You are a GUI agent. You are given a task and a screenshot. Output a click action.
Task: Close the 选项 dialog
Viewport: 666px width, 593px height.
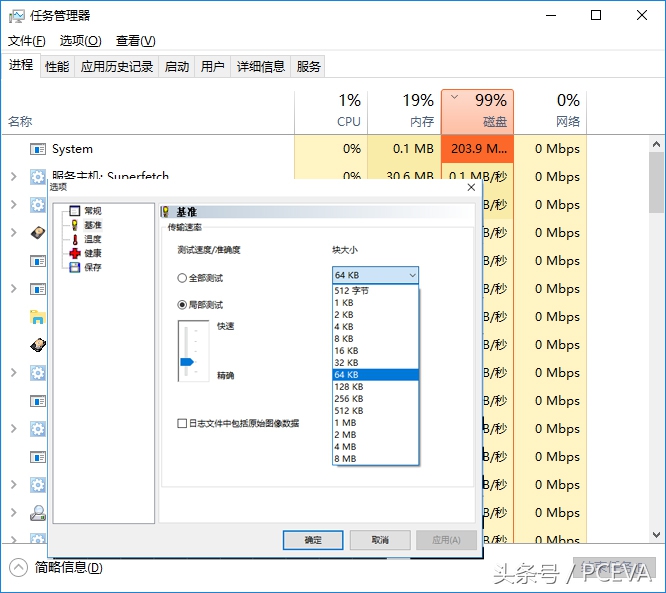[471, 187]
